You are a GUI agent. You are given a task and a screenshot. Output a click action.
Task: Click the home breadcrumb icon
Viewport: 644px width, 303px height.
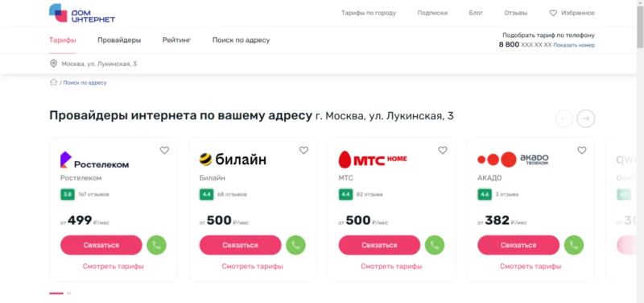pyautogui.click(x=53, y=82)
